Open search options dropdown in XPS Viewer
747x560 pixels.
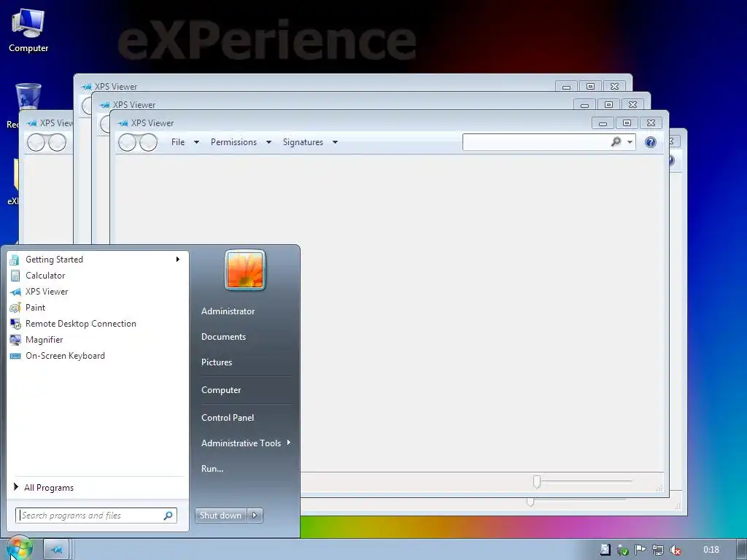(630, 142)
